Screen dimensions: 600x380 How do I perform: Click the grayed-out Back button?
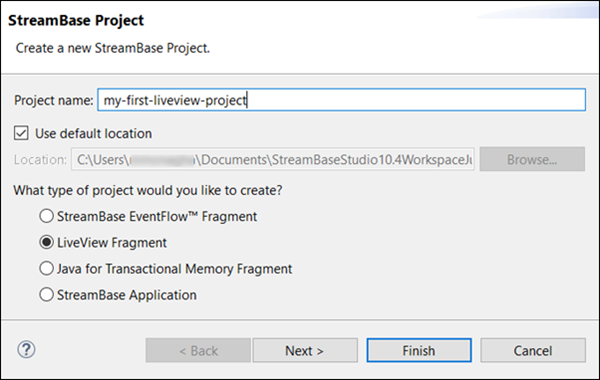(x=198, y=350)
